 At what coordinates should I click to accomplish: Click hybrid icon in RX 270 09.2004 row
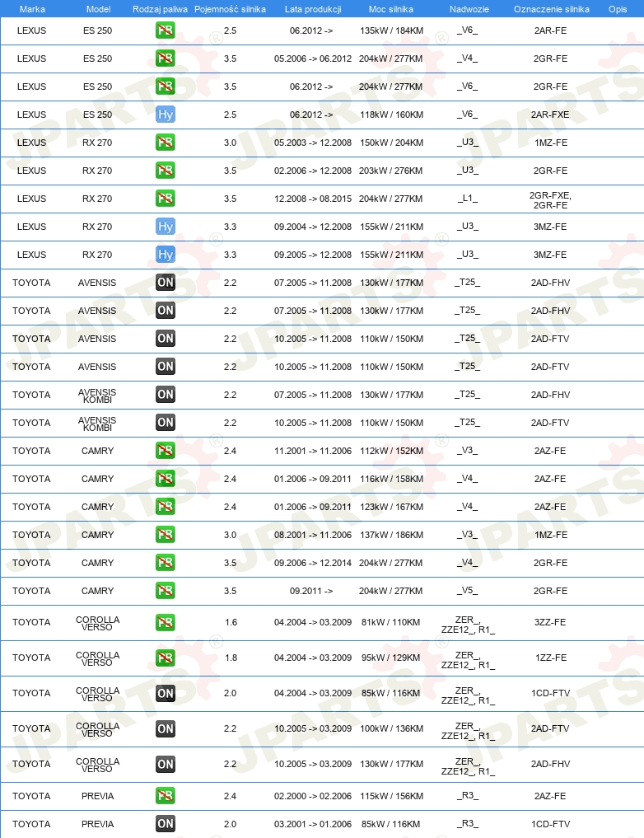pyautogui.click(x=165, y=227)
